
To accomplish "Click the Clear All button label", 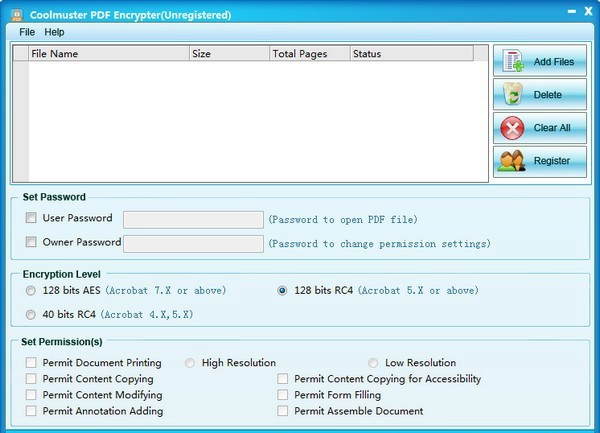I will pyautogui.click(x=552, y=128).
